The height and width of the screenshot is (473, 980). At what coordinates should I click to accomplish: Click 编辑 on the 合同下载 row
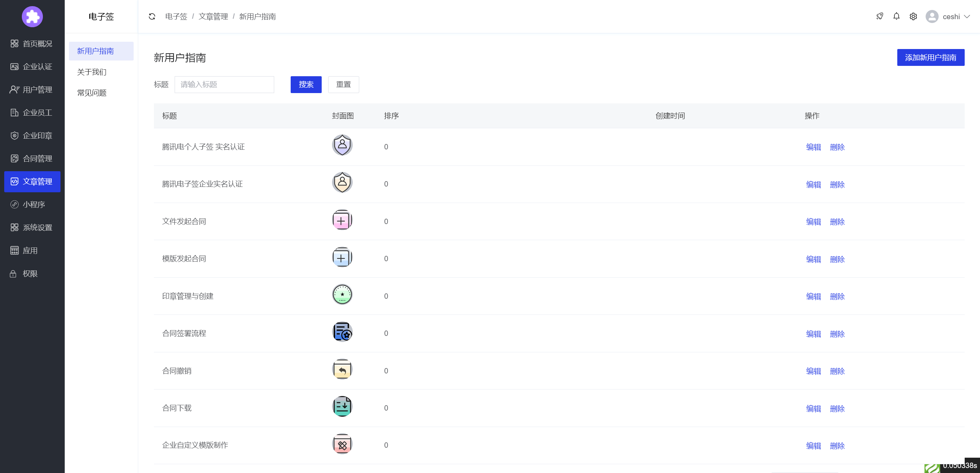click(813, 409)
